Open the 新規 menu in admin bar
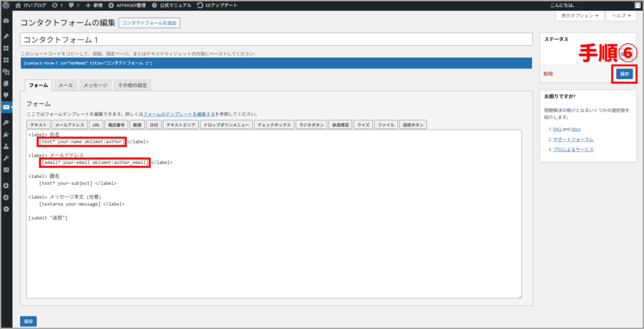 pos(94,5)
